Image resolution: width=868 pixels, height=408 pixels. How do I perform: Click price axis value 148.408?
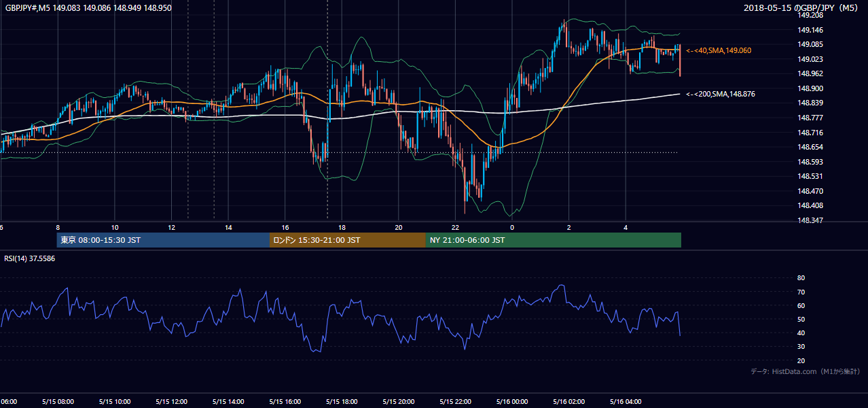pyautogui.click(x=810, y=205)
